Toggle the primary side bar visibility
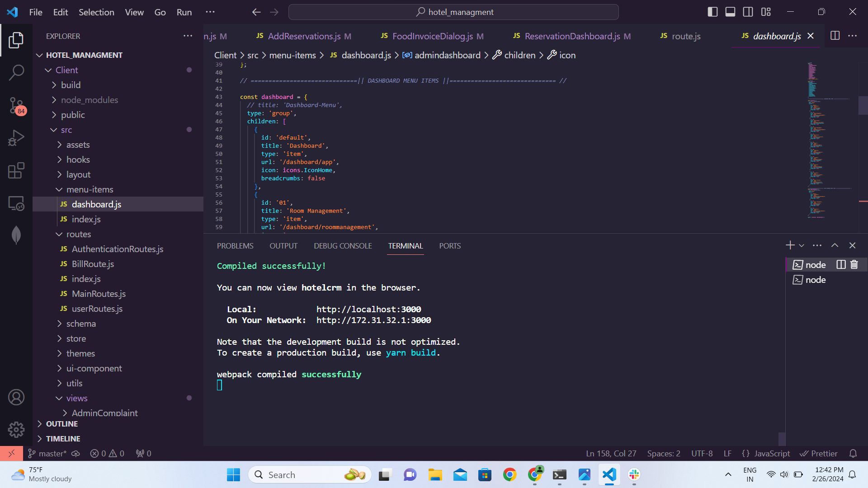The image size is (868, 488). [x=712, y=12]
